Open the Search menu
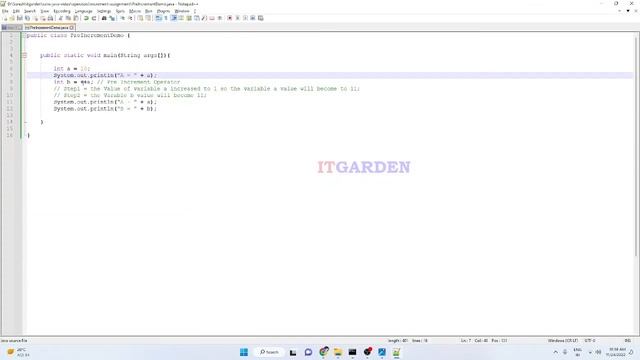Screen dimensions: 640x360 (x=30, y=11)
